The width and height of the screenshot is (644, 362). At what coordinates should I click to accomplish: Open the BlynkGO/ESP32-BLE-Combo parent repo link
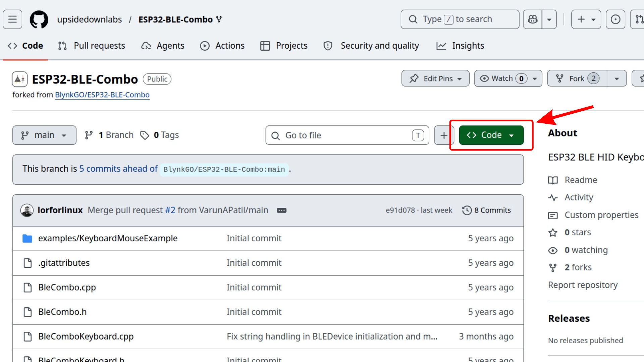(x=102, y=95)
